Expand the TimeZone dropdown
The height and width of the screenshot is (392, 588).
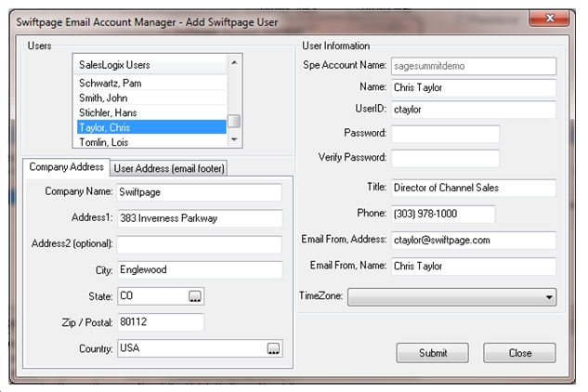click(549, 297)
